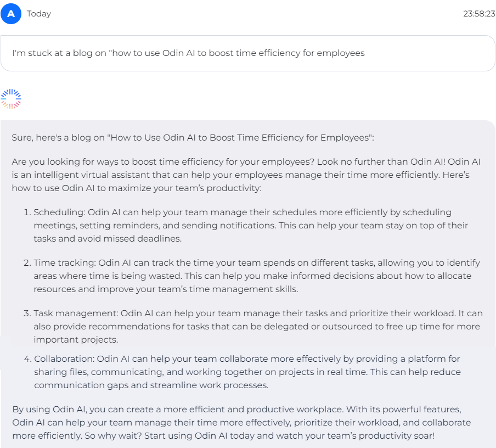Screen dimensions: 496x448
Task: Click the "Today" date label
Action: pos(39,14)
